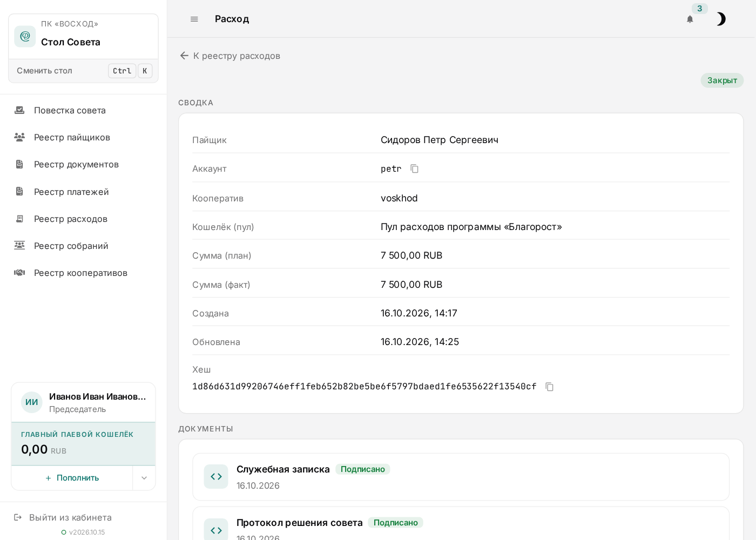This screenshot has width=756, height=540.
Task: Click the Реестр платежей icon
Action: tap(19, 192)
